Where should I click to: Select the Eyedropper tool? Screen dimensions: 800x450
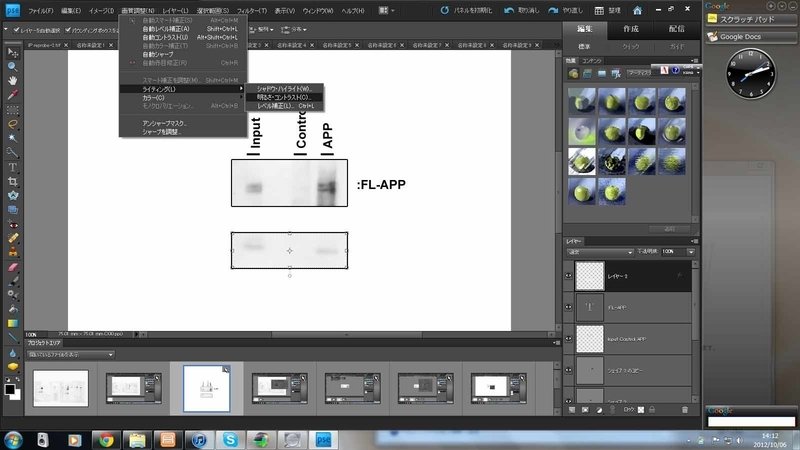(x=13, y=95)
